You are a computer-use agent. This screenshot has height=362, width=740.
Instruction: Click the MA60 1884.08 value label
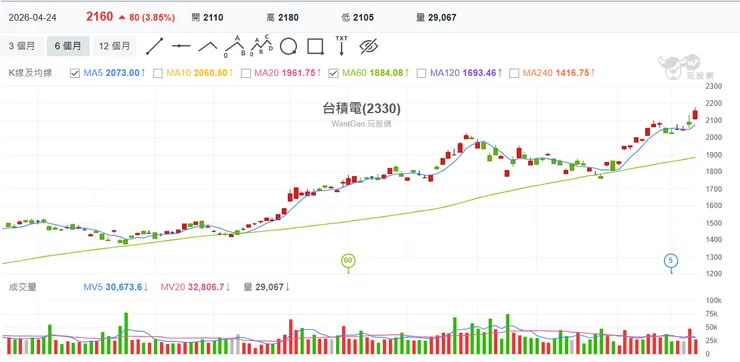[x=376, y=73]
